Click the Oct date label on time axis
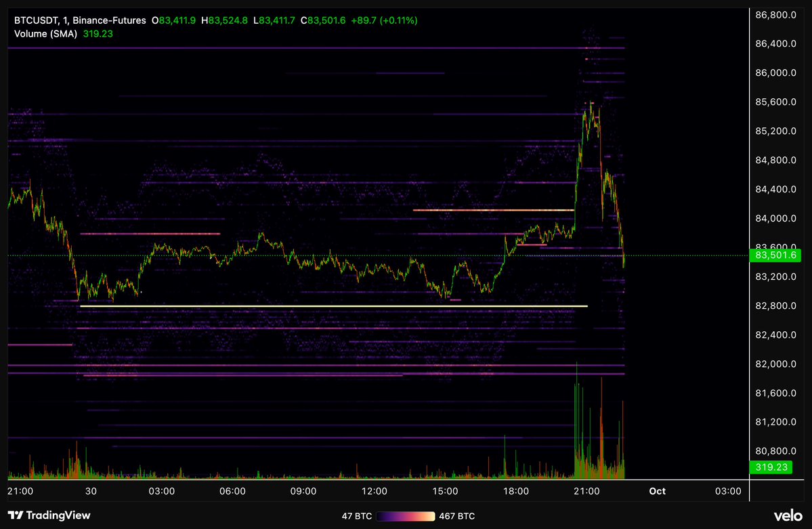 click(x=657, y=491)
